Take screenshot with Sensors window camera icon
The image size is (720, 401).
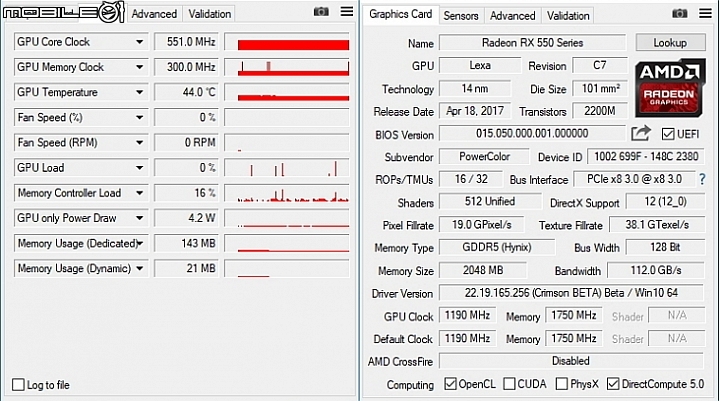[321, 12]
